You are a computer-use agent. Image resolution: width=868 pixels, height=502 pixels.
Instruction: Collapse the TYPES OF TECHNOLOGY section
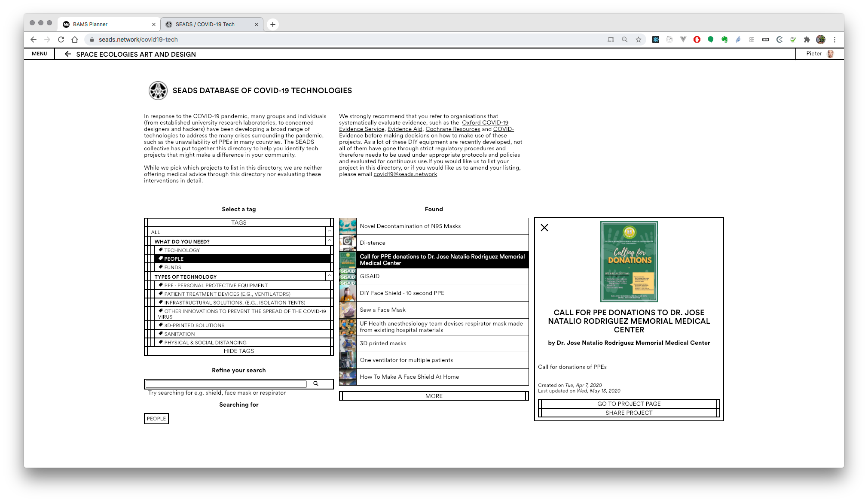(330, 276)
